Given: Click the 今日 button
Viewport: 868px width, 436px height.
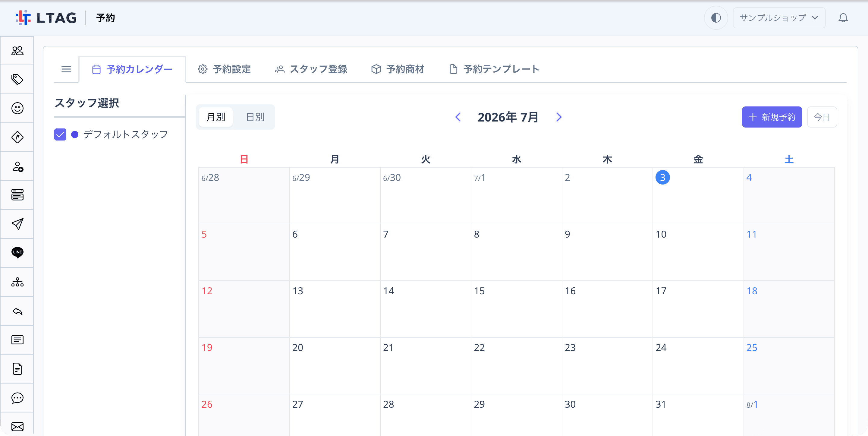Looking at the screenshot, I should click(x=822, y=117).
